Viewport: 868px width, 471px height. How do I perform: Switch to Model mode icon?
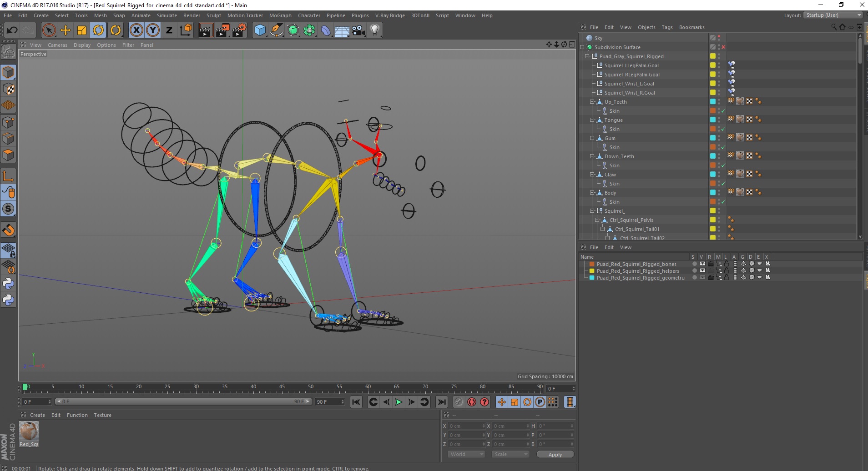pyautogui.click(x=8, y=72)
